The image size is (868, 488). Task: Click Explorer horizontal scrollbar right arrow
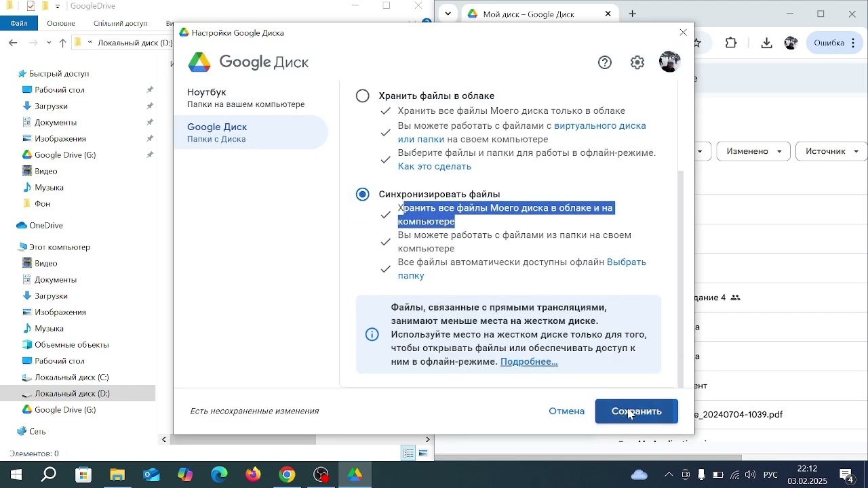(x=428, y=440)
